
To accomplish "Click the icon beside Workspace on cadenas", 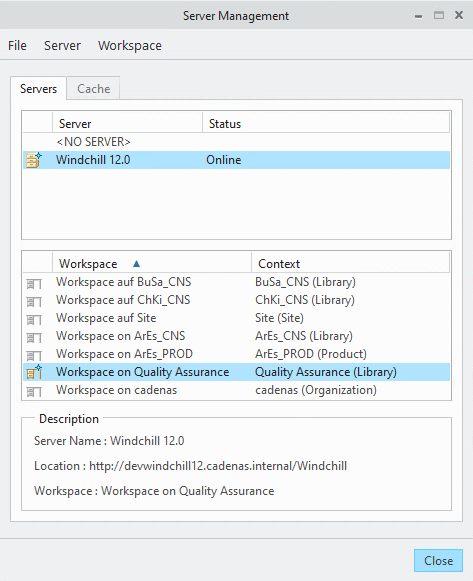I will (34, 392).
